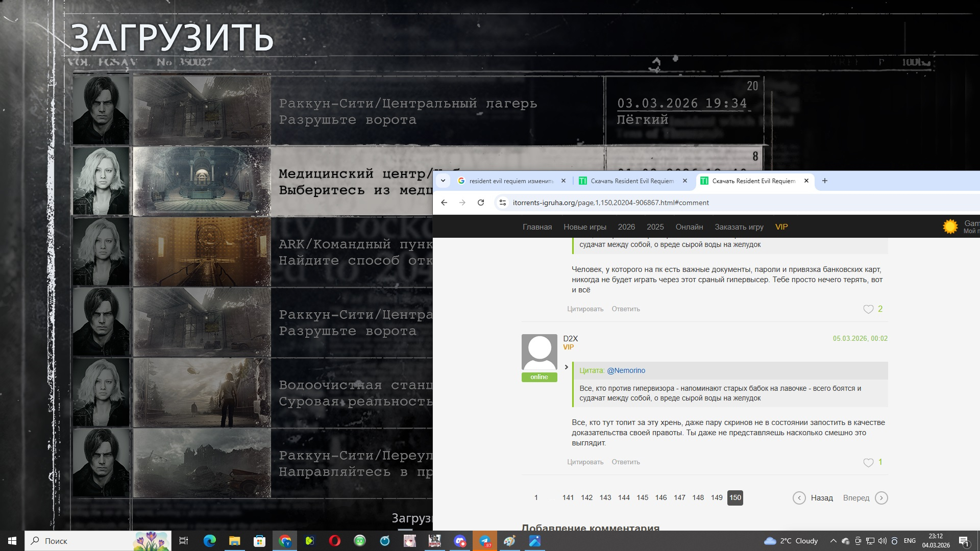
Task: Open a new browser tab
Action: click(x=824, y=181)
